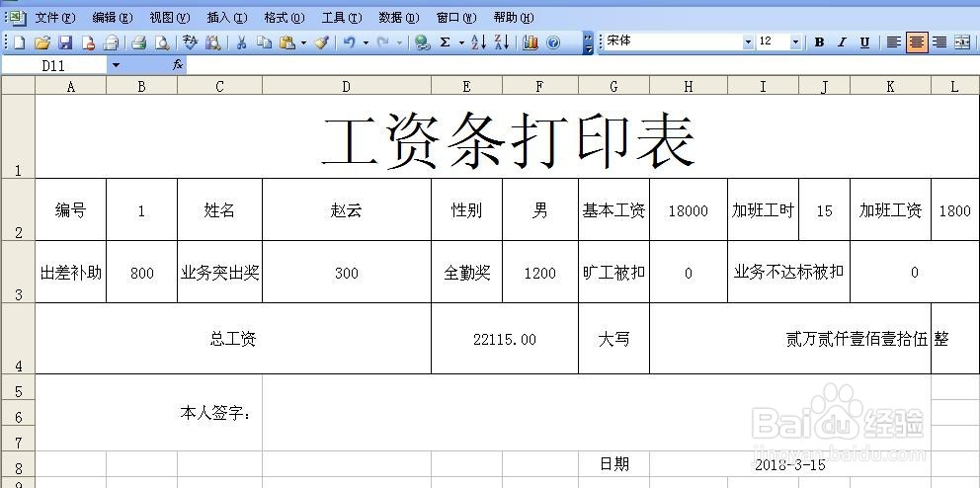Viewport: 980px width, 488px height.
Task: Click the Paste clipboard icon
Action: 286,42
